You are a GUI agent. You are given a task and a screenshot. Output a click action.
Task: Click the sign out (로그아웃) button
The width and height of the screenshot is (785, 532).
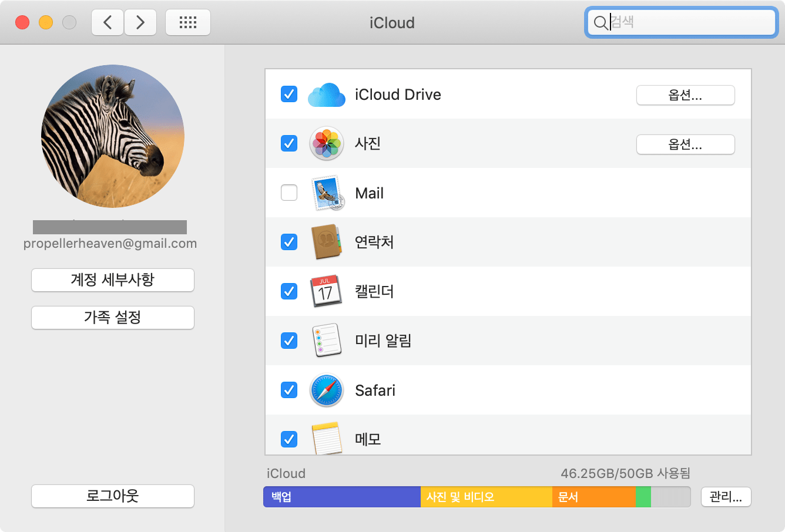112,496
